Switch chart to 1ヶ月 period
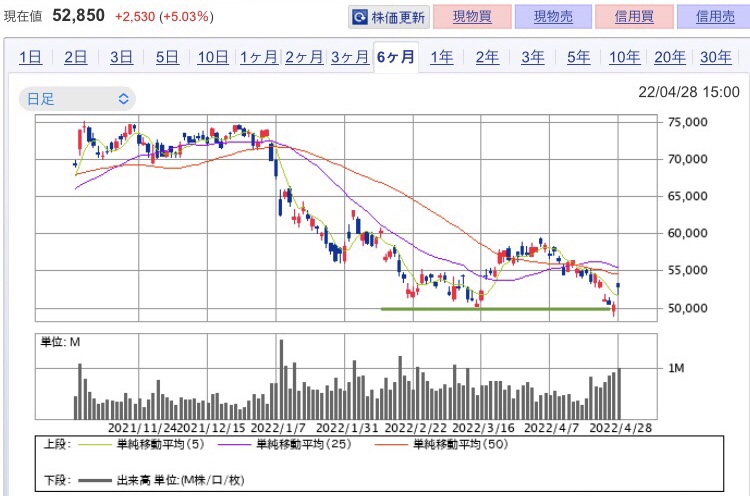Image resolution: width=750 pixels, height=496 pixels. point(258,57)
